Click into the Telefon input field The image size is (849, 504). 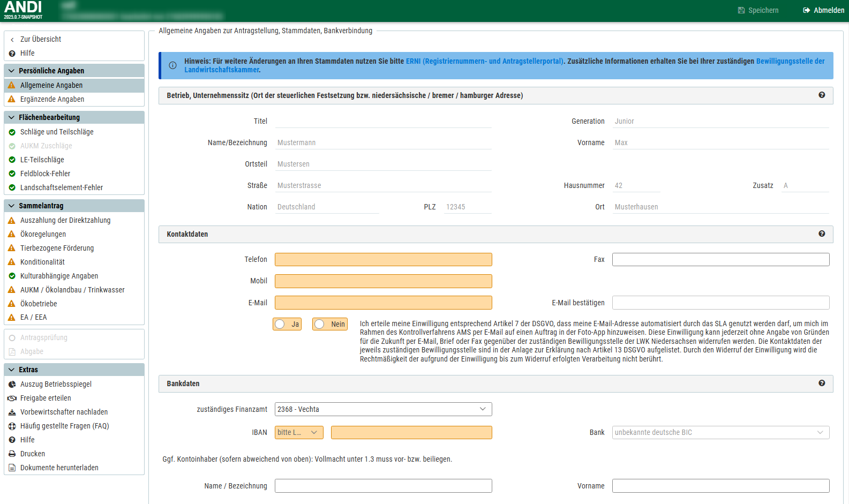pos(383,260)
